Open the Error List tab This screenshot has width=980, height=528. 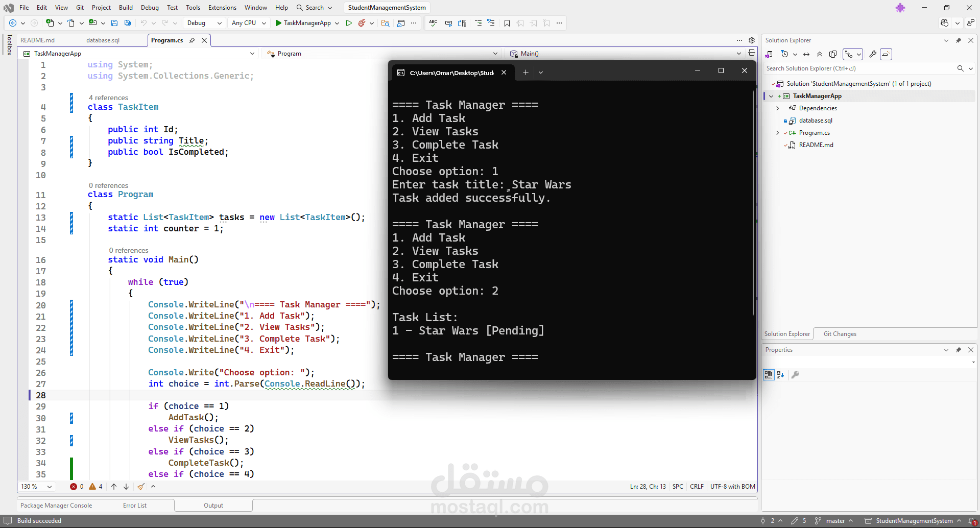135,506
